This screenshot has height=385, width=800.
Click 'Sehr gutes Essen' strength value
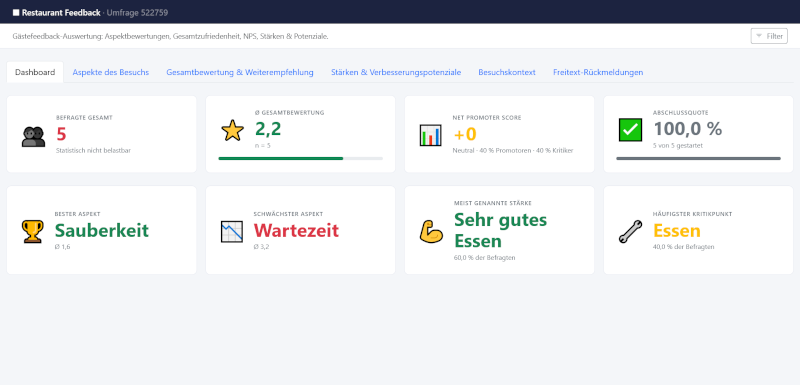tap(501, 230)
